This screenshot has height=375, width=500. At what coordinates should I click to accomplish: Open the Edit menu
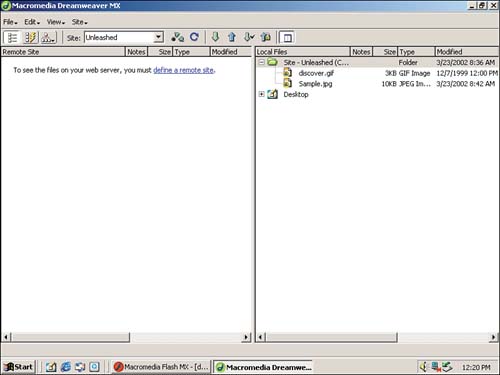(32, 22)
